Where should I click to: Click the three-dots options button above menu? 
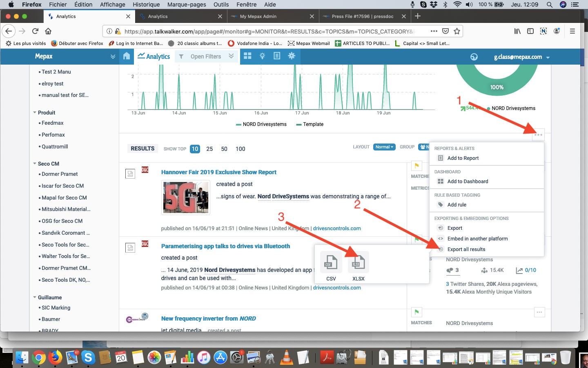click(538, 135)
